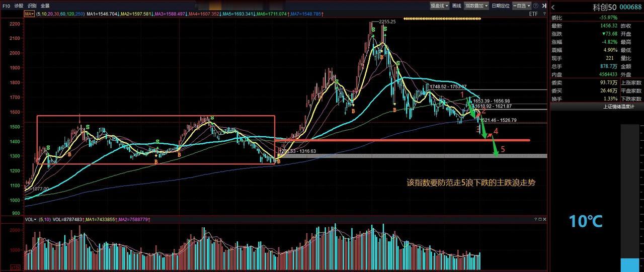Click the MA5=1693.341 value
Screen dimensions: 644x272
(238, 14)
